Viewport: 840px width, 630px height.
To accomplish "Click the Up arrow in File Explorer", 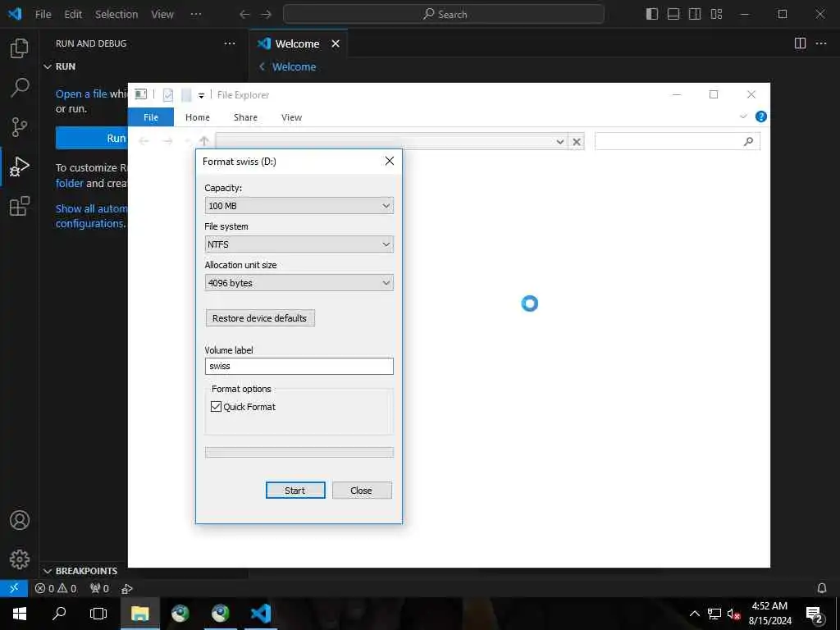I will pos(204,141).
